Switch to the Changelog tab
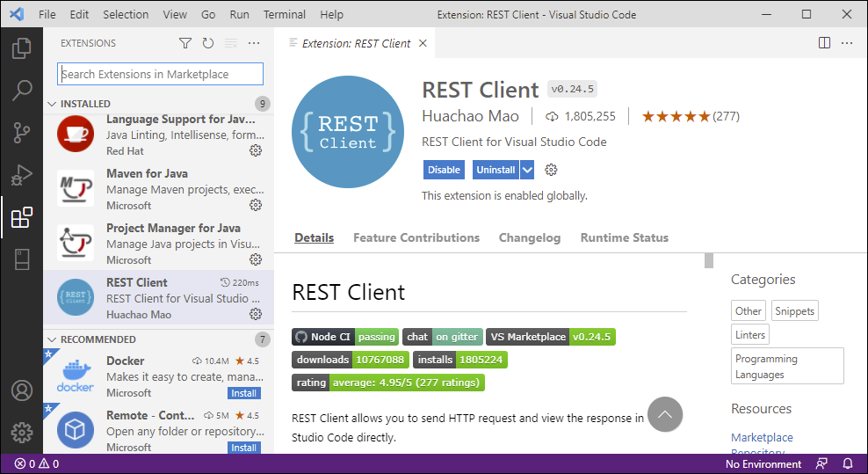The height and width of the screenshot is (474, 868). point(529,237)
